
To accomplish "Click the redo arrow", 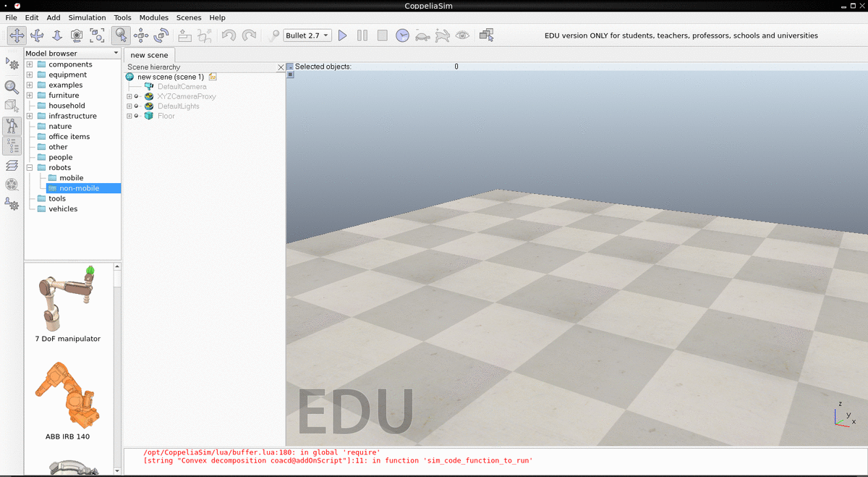I will click(249, 35).
